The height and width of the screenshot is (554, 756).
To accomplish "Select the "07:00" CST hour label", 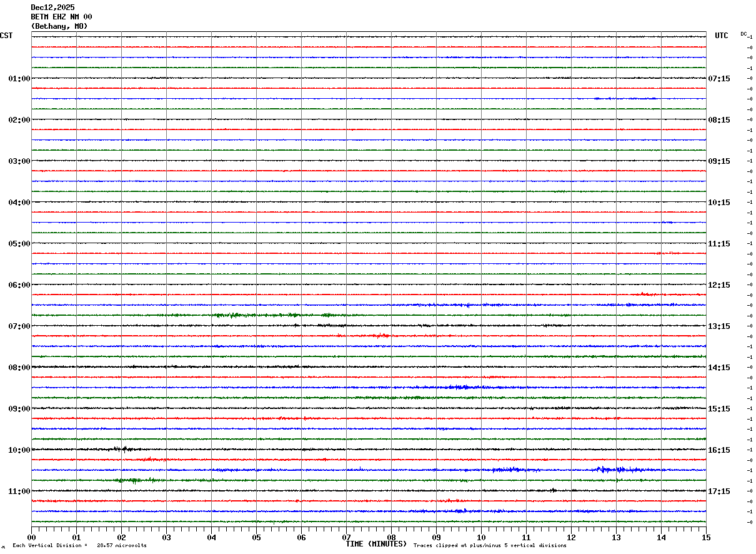I will click(19, 326).
